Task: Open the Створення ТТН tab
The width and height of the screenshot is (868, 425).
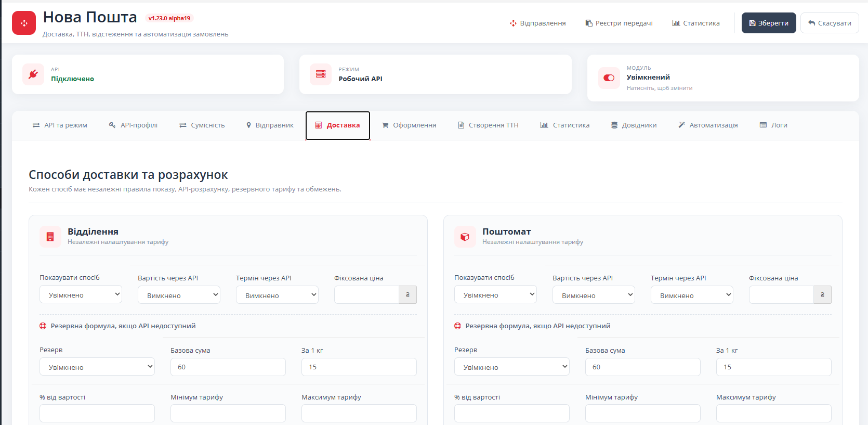Action: coord(488,125)
